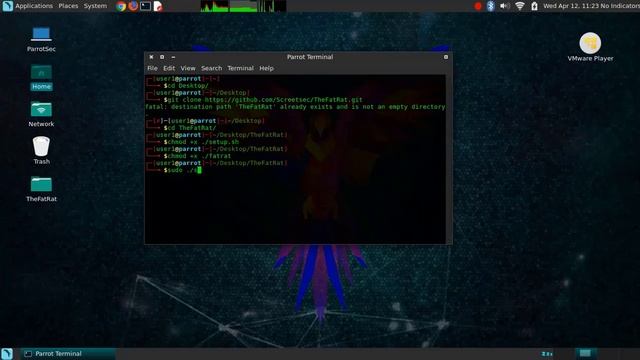Open VMware Player desktop icon
This screenshot has width=640, height=360.
(590, 47)
